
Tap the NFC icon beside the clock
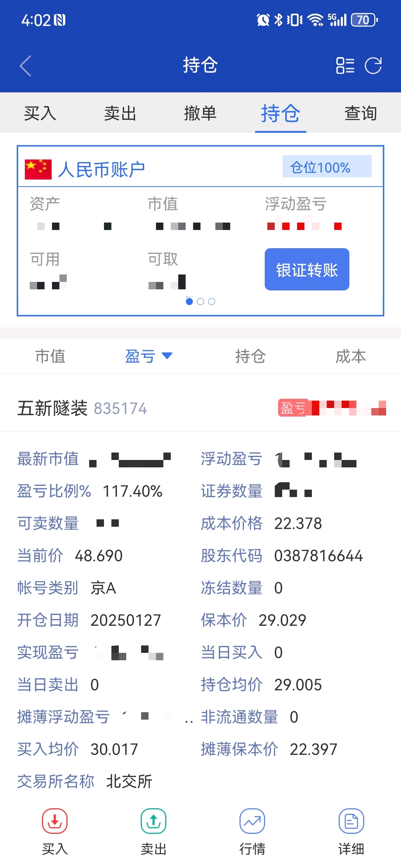tap(60, 20)
